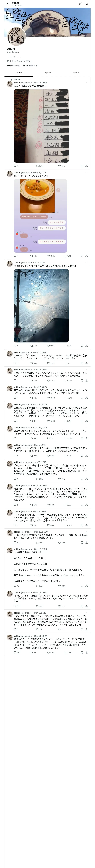Image resolution: width=95 pixels, height=868 pixels.
Task: Open the search icon in profile header
Action: (x=87, y=4)
